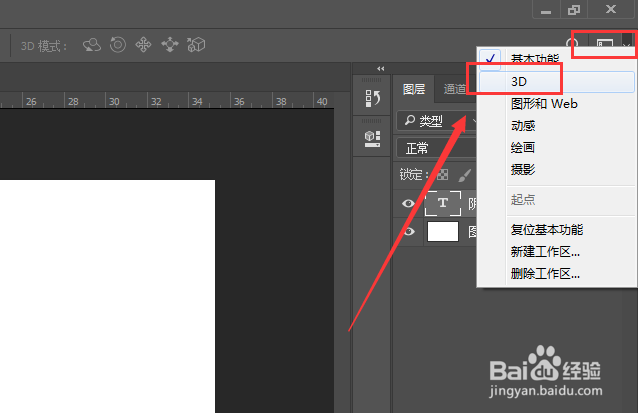Switch to the 通道 tab
The height and width of the screenshot is (413, 638).
455,89
